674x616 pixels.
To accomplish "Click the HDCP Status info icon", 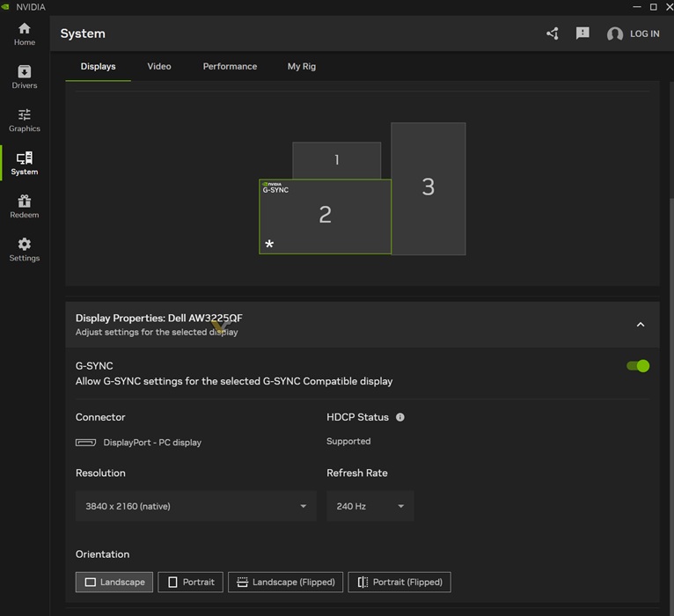I will (399, 417).
